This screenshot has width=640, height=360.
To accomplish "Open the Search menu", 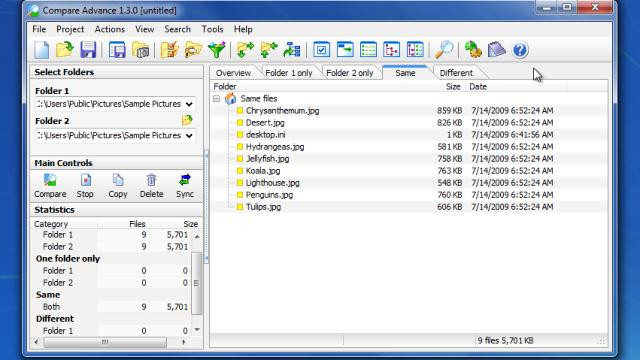I will [178, 29].
